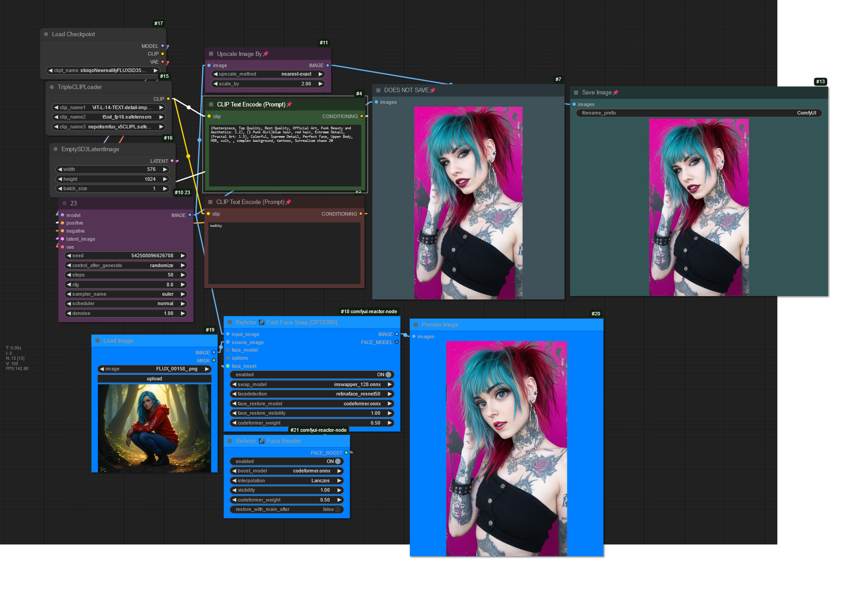The width and height of the screenshot is (868, 608).
Task: Click the seed value field
Action: 126,255
